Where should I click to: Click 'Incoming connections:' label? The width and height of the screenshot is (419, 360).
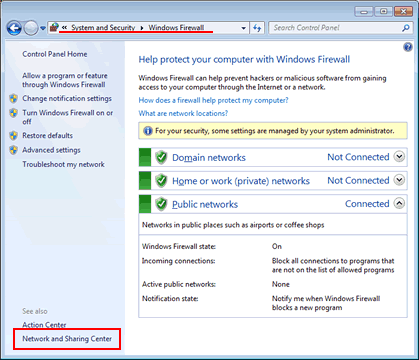pyautogui.click(x=178, y=261)
